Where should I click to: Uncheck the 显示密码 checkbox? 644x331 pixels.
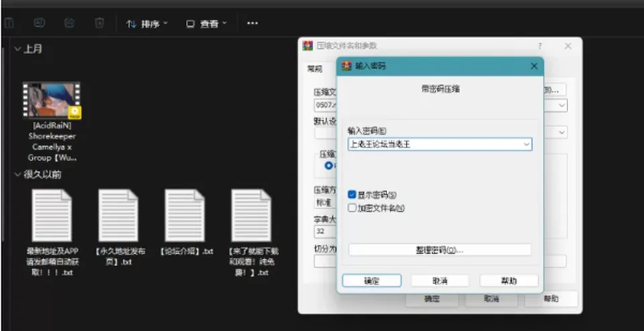tap(352, 195)
